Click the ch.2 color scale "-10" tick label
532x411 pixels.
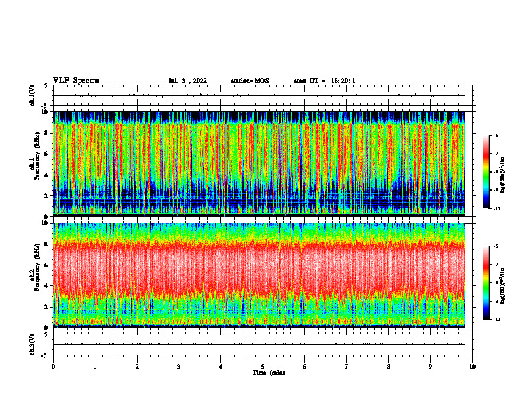click(x=496, y=320)
